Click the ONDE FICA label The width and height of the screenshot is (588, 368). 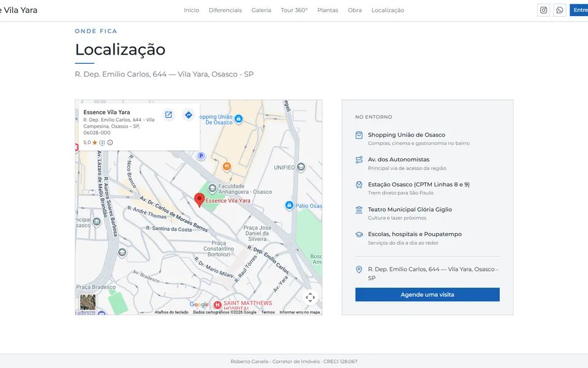click(x=96, y=31)
